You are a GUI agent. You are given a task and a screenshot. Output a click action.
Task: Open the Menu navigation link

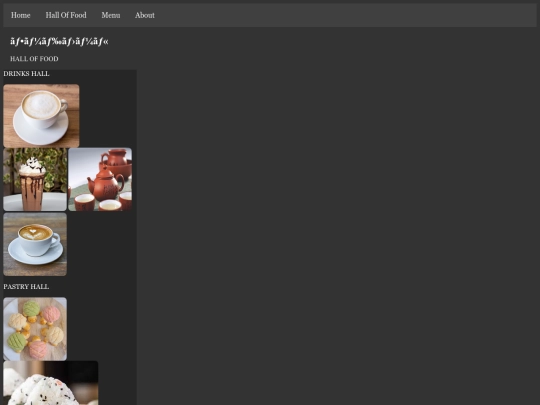[x=111, y=15]
